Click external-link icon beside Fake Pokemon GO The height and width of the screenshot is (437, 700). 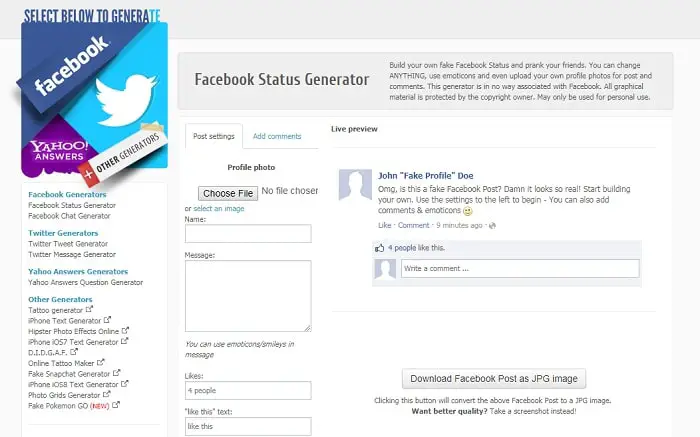pyautogui.click(x=116, y=405)
